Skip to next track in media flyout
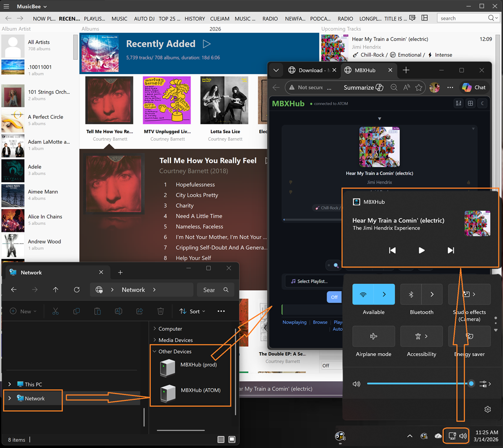 click(451, 251)
